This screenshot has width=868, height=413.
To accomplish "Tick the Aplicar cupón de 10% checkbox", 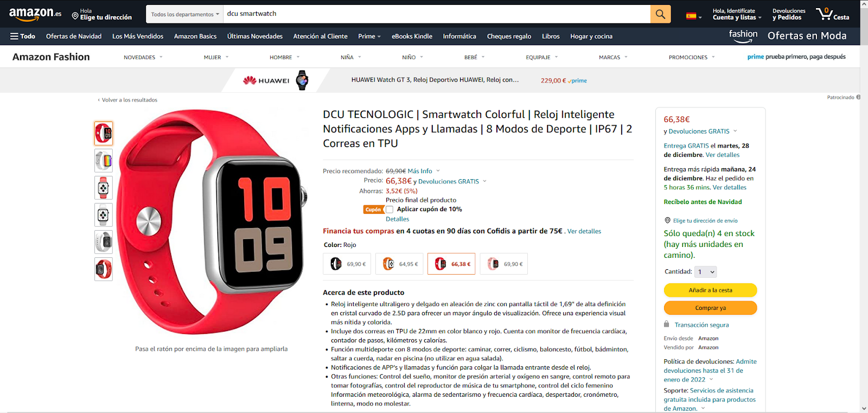I will [390, 209].
